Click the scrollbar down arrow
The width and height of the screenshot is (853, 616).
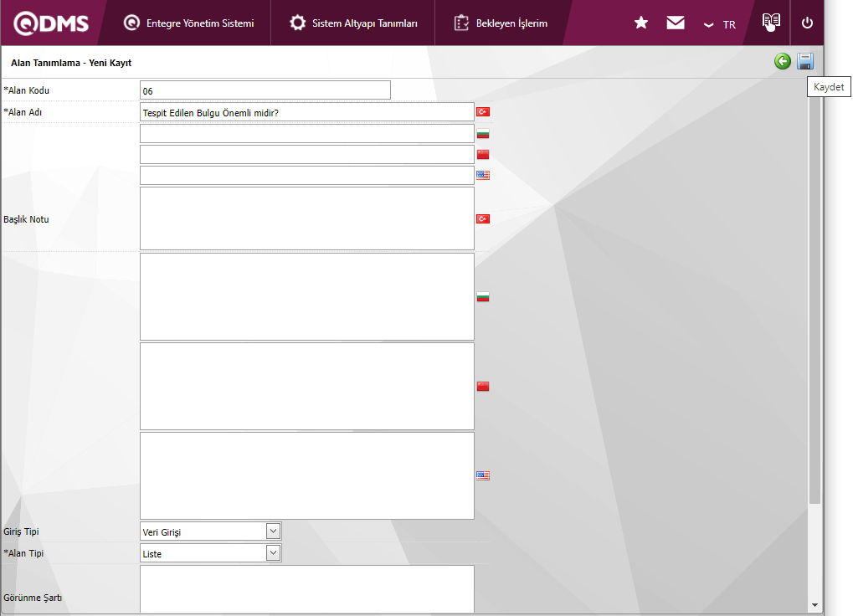[814, 604]
